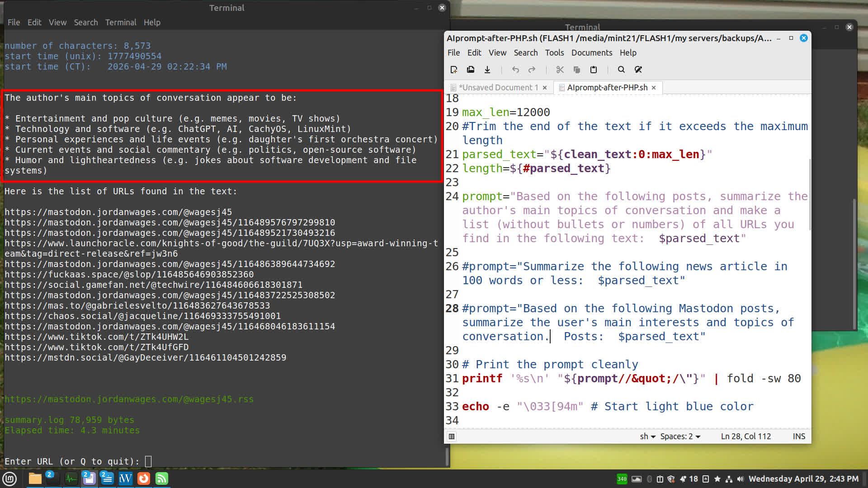Close the AIprompt-after-PHP.sh tab
Viewport: 868px width, 488px height.
coord(654,88)
